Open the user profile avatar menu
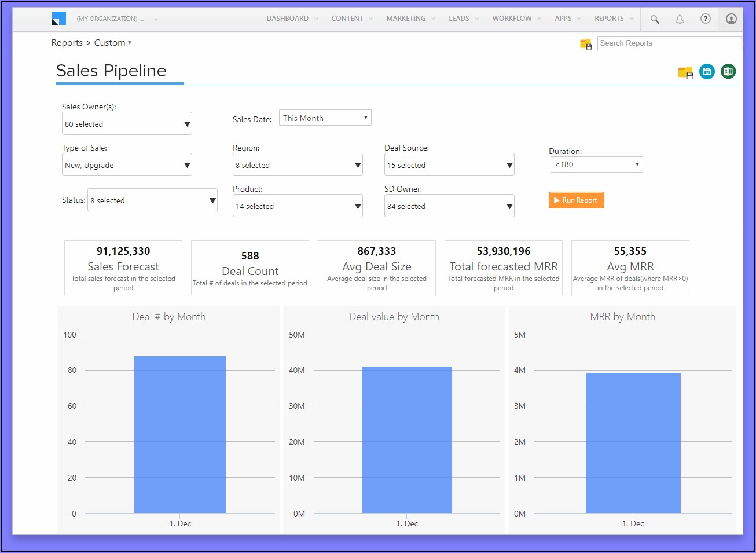Screen dimensions: 756x553 [731, 19]
